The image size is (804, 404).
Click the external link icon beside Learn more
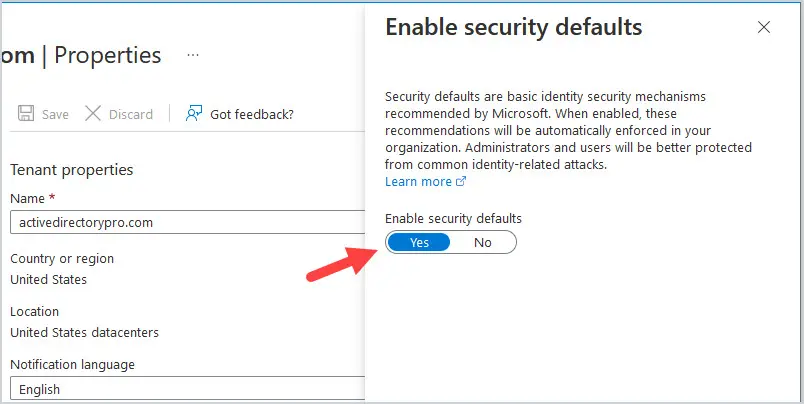coord(461,181)
